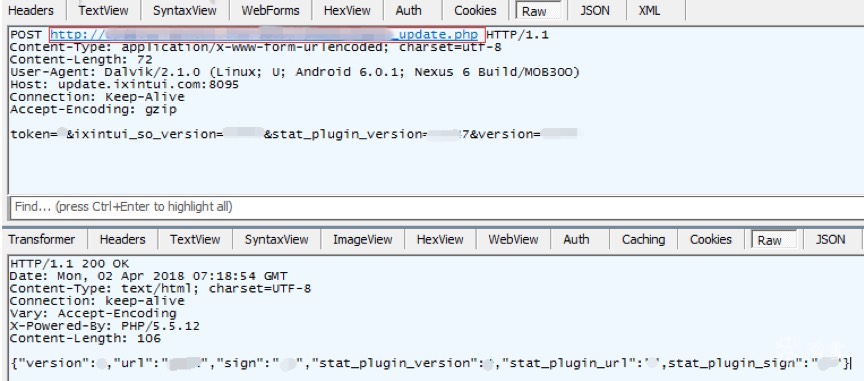
Task: Open the Transformer response tab
Action: pos(42,240)
